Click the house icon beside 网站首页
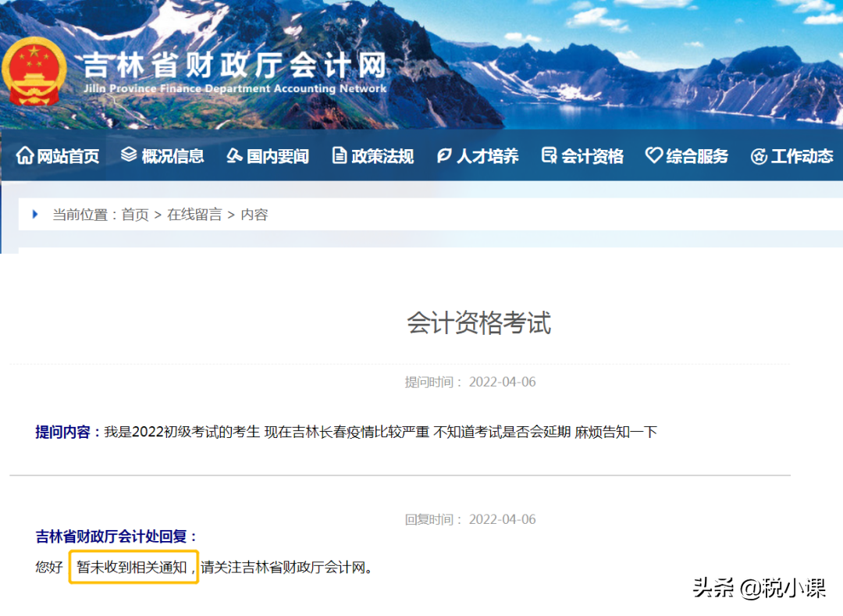Screen dimensions: 843x616 click(x=24, y=155)
